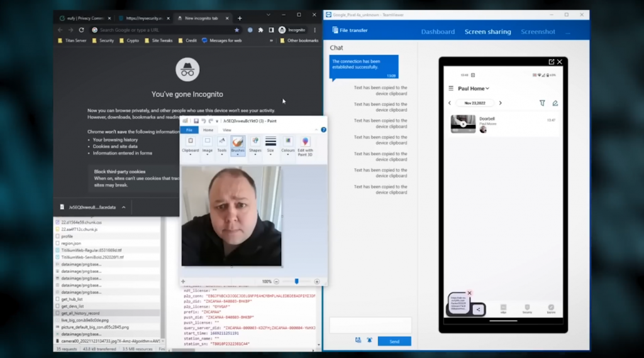The width and height of the screenshot is (644, 358).
Task: Go back in Chrome browser
Action: coord(60,30)
